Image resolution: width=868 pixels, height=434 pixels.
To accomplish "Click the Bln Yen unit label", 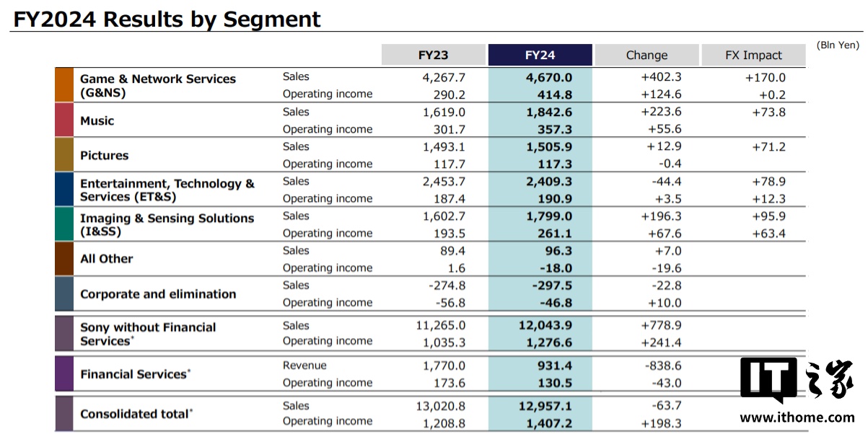I will pos(838,45).
